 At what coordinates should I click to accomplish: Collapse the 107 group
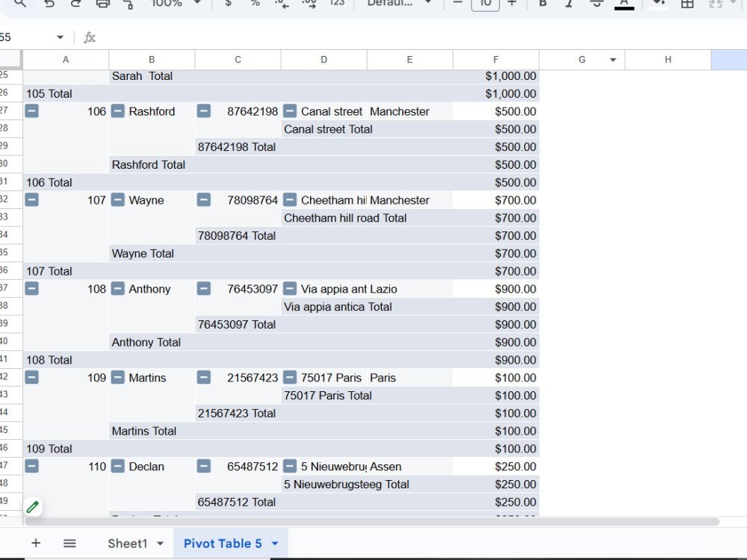pyautogui.click(x=32, y=200)
